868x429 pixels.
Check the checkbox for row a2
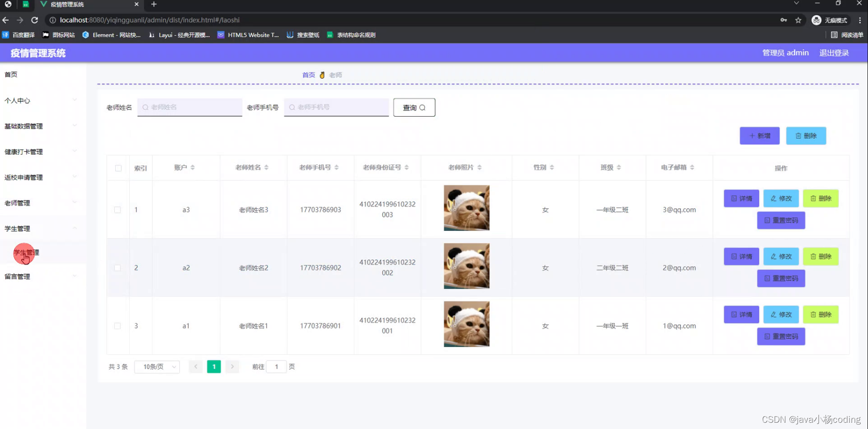click(118, 268)
